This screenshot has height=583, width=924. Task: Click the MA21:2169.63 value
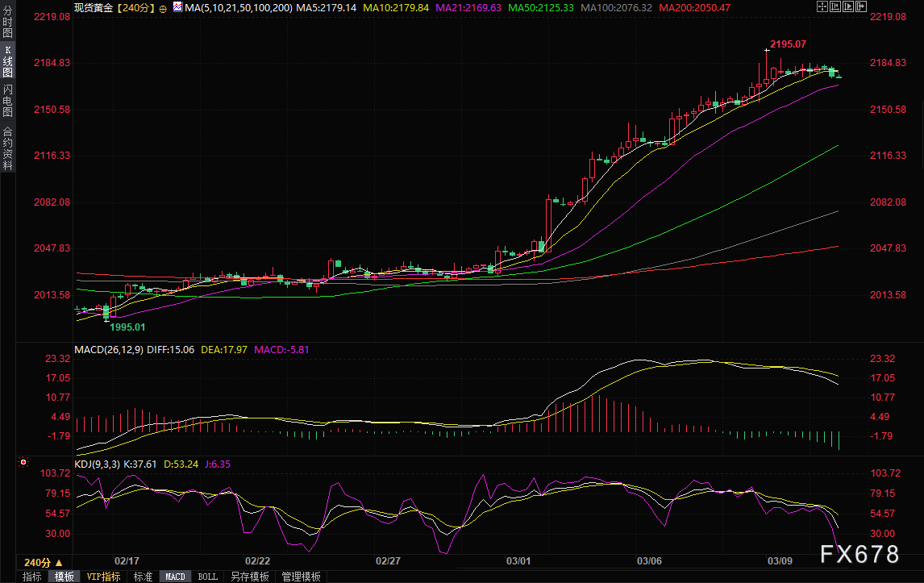(x=468, y=8)
